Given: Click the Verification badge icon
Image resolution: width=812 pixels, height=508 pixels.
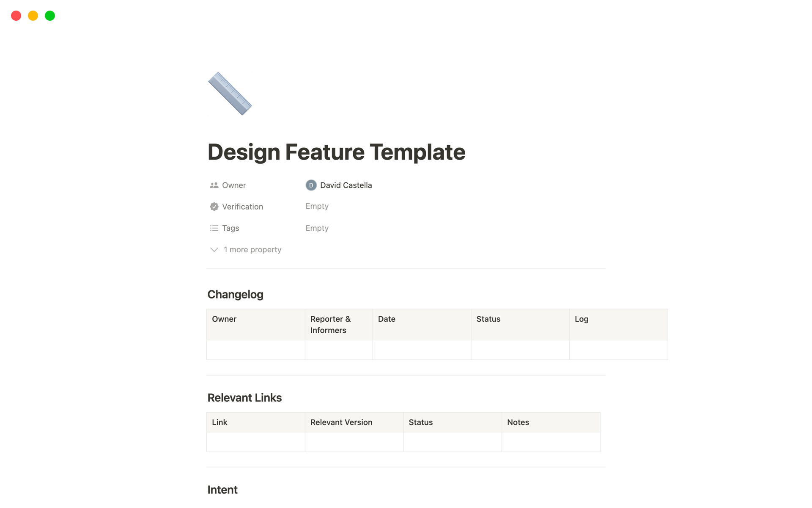Looking at the screenshot, I should (x=214, y=207).
